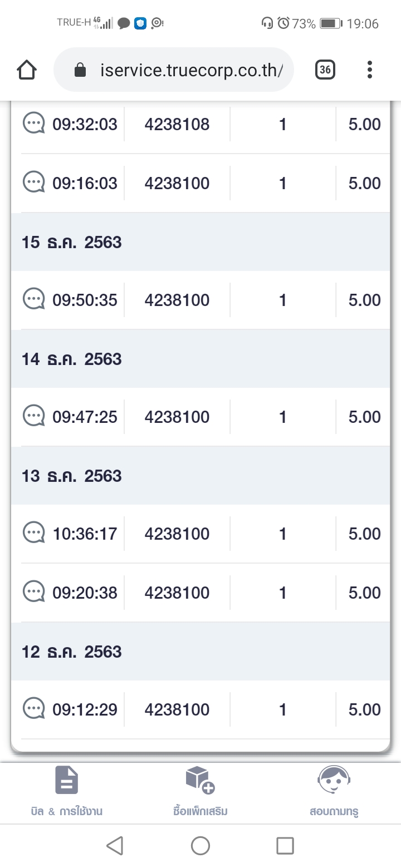
Task: Open the สอบถามทรู support tab
Action: point(334,792)
